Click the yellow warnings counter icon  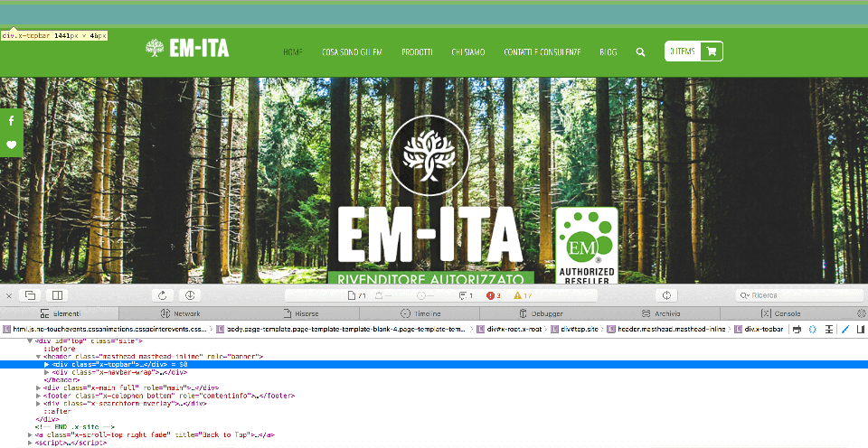(517, 296)
